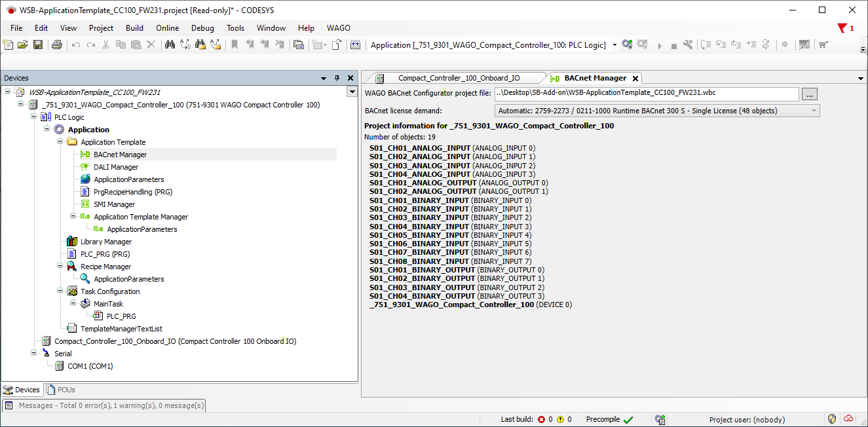This screenshot has height=427, width=868.
Task: Select the Devices tab at the bottom
Action: coord(22,390)
